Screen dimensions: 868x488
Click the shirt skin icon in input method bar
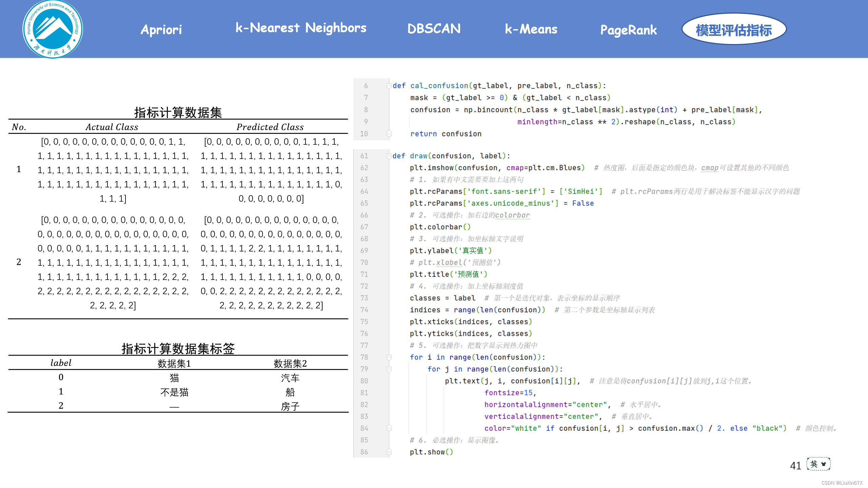[x=824, y=464]
